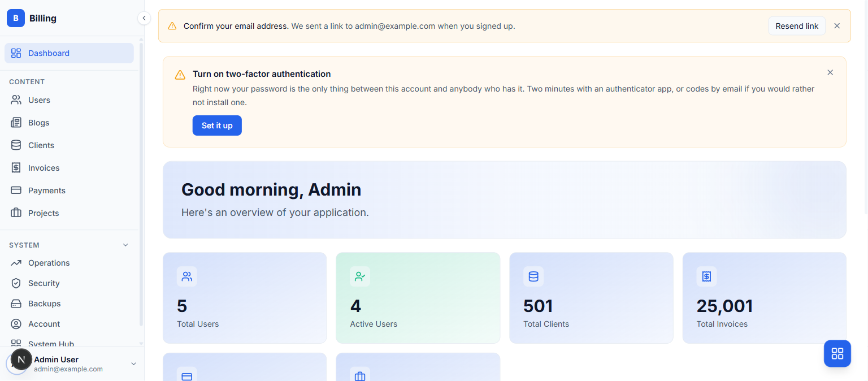This screenshot has height=381, width=868.
Task: Open the Invoices section
Action: coord(69,168)
